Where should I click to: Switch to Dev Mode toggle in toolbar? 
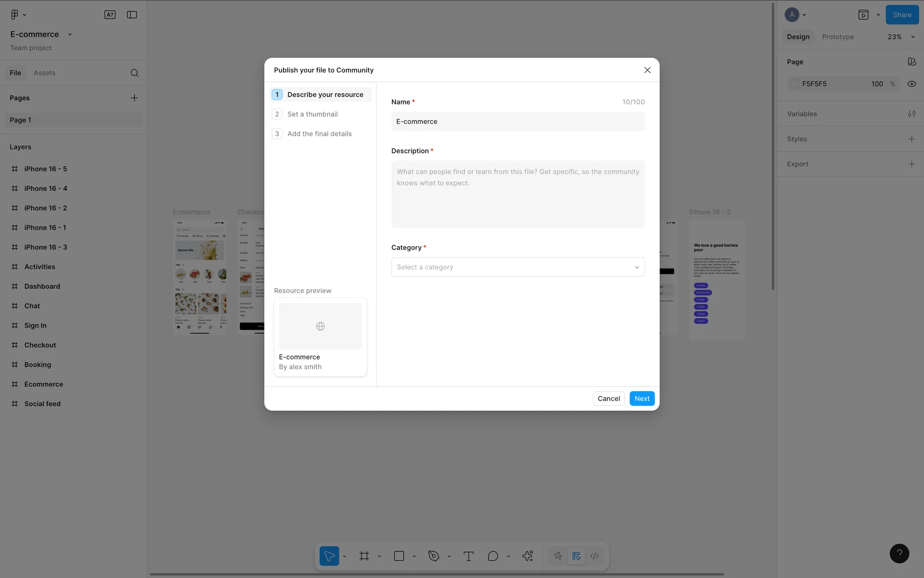595,556
